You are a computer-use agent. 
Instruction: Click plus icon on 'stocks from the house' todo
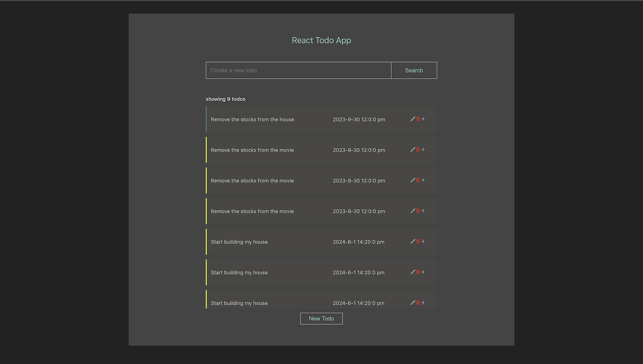[x=423, y=119]
